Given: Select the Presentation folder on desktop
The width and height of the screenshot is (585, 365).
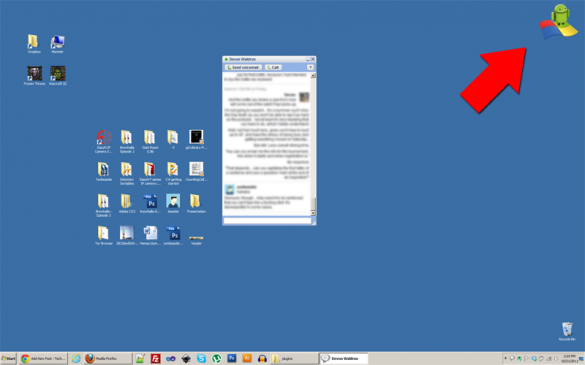Looking at the screenshot, I should (x=196, y=204).
